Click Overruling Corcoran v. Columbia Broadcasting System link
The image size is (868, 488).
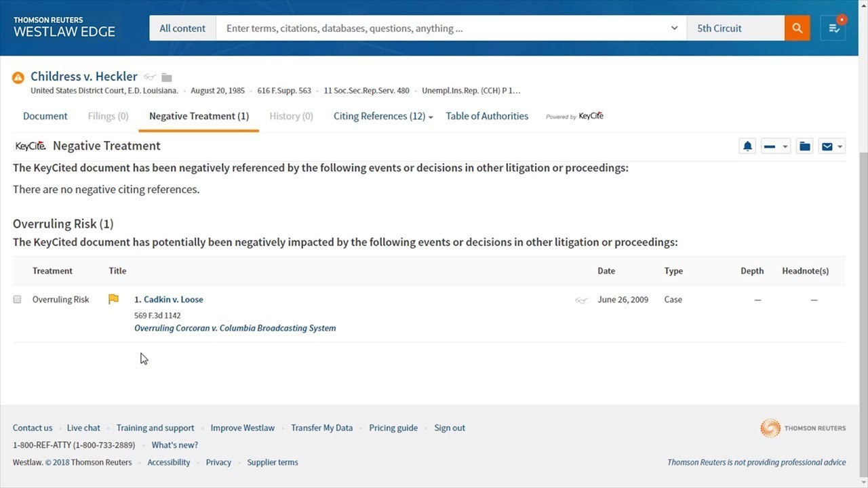[235, 328]
